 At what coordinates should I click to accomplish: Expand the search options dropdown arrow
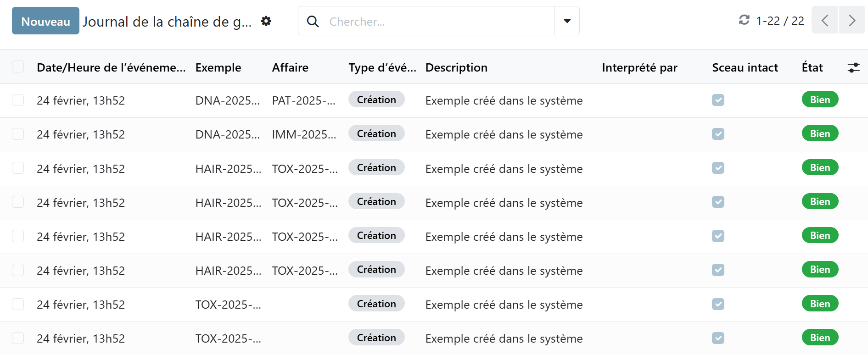coord(567,21)
